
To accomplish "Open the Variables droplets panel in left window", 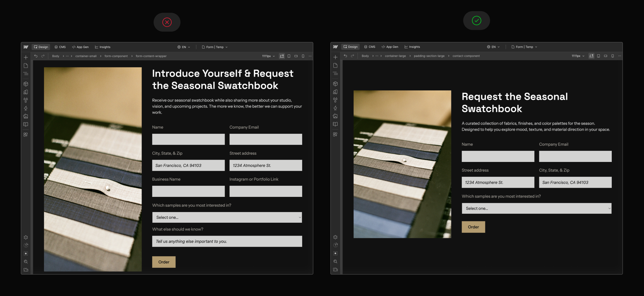I will tap(26, 100).
